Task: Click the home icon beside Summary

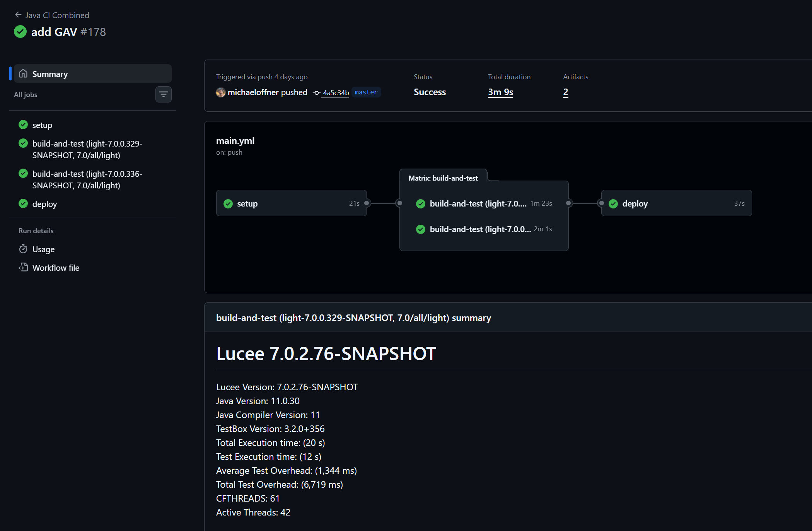Action: tap(23, 73)
